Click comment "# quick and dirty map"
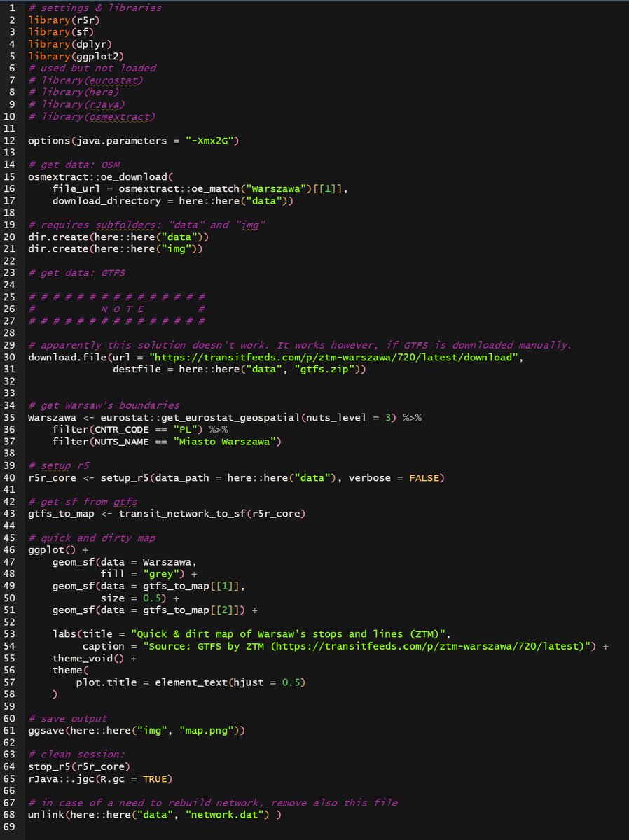Screen dimensions: 629x840 (x=92, y=538)
